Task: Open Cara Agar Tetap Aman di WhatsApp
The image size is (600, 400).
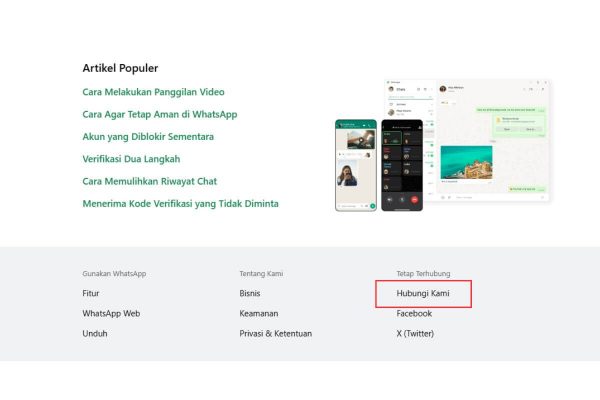Action: [x=160, y=114]
